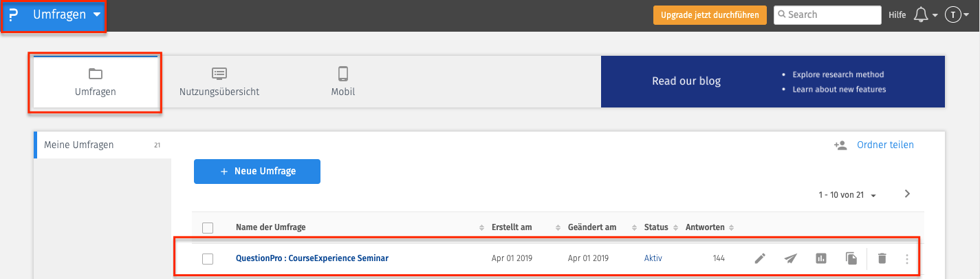Open Ordner teilen link
The width and height of the screenshot is (980, 279).
(885, 145)
